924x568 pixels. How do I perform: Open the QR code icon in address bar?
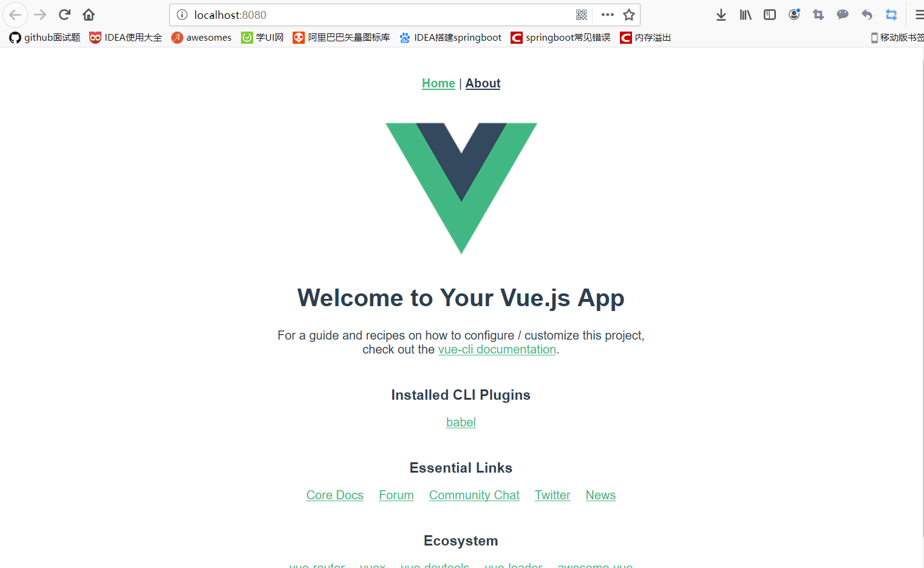(582, 15)
